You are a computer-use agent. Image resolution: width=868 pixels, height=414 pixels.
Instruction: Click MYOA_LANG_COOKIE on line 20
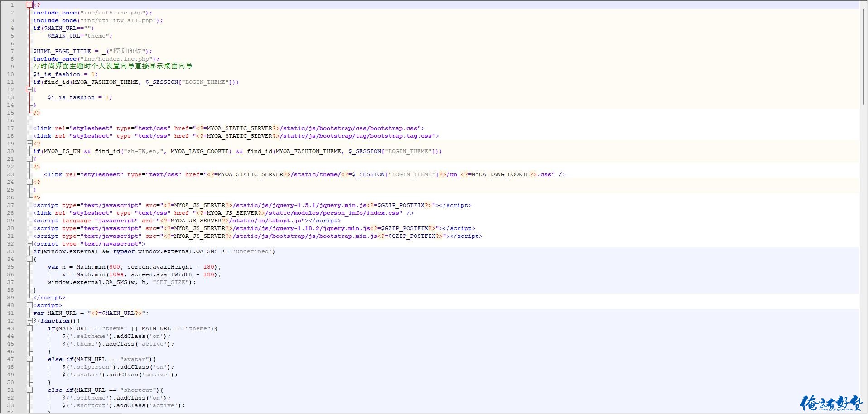coord(200,151)
